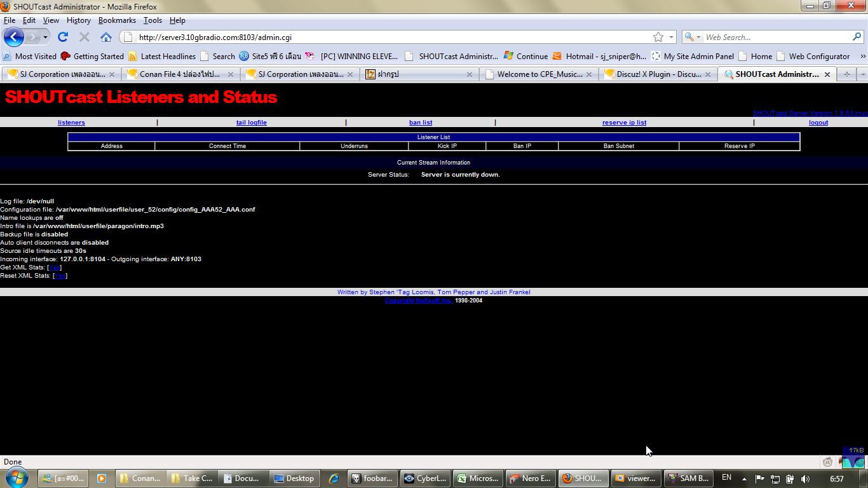The width and height of the screenshot is (868, 488).
Task: Expand the URL bar history dropdown
Action: 671,37
